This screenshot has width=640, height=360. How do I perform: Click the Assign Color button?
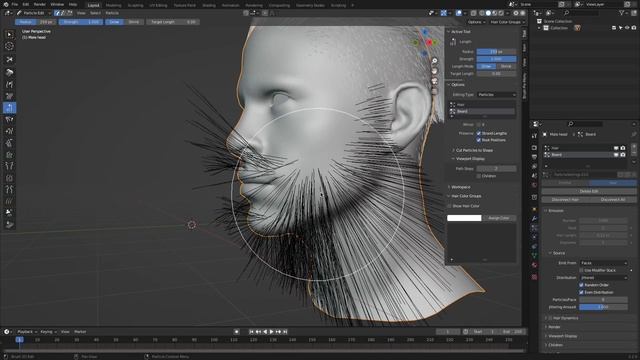[499, 218]
